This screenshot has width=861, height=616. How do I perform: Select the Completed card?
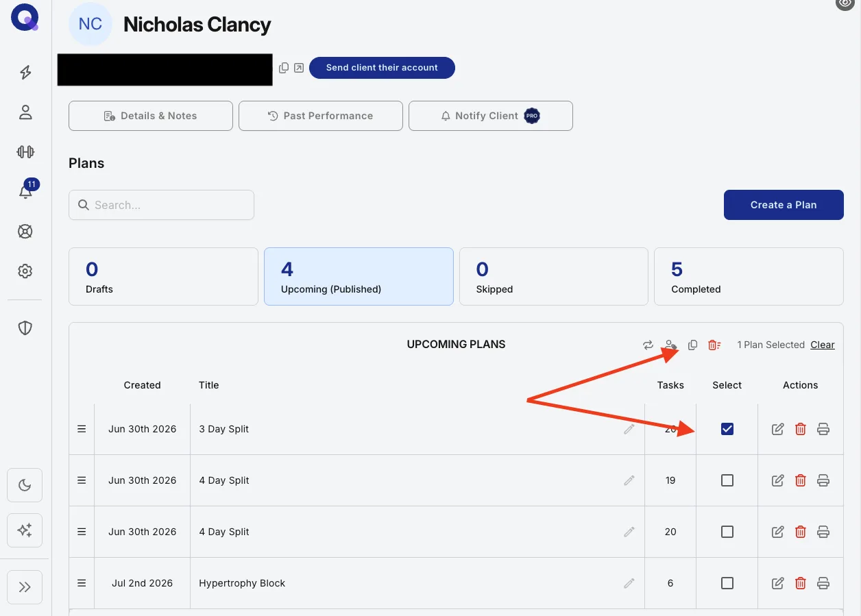coord(749,276)
